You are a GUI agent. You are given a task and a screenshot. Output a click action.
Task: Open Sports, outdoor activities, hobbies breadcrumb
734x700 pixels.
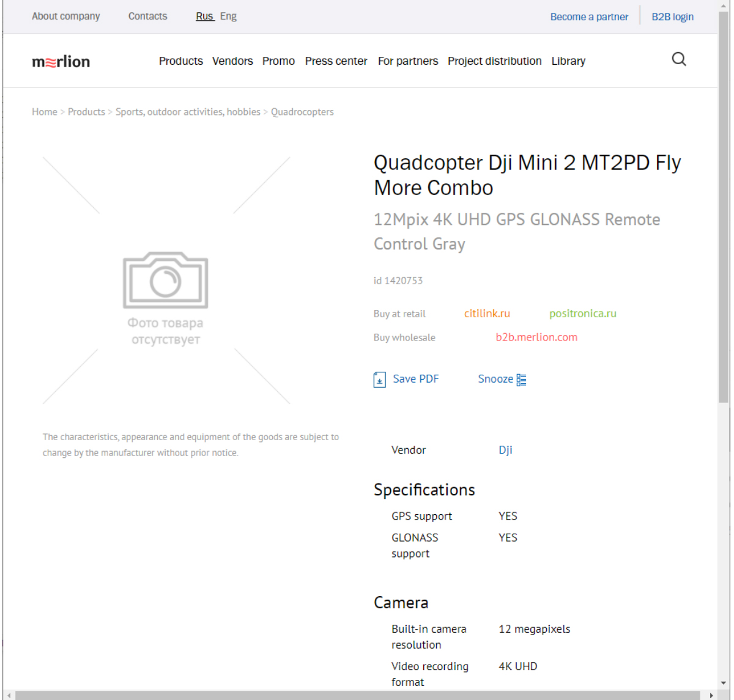click(188, 112)
